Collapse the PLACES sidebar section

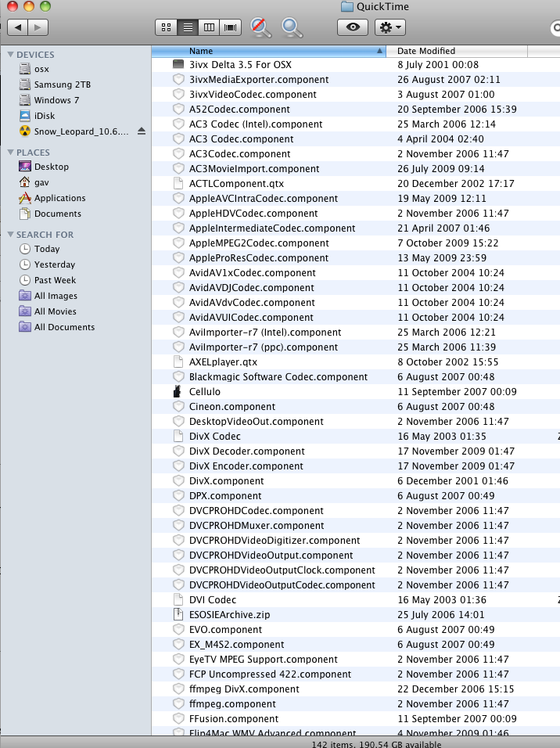[10, 152]
